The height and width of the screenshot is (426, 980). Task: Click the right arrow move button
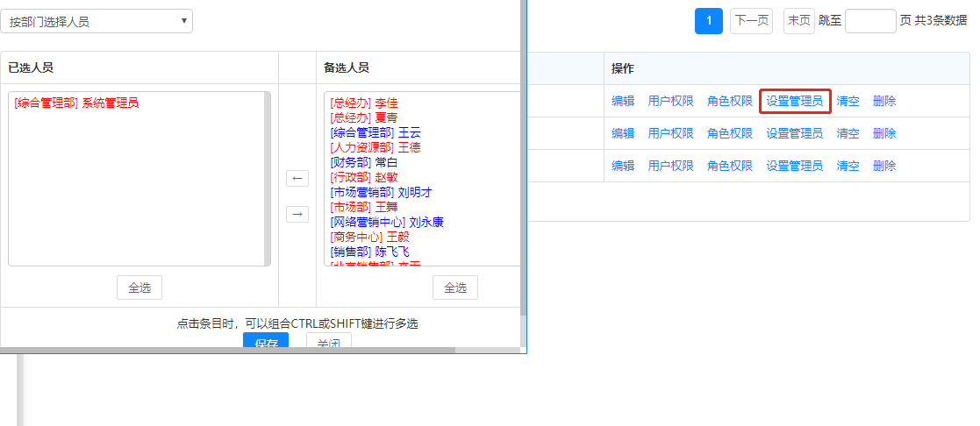[297, 214]
